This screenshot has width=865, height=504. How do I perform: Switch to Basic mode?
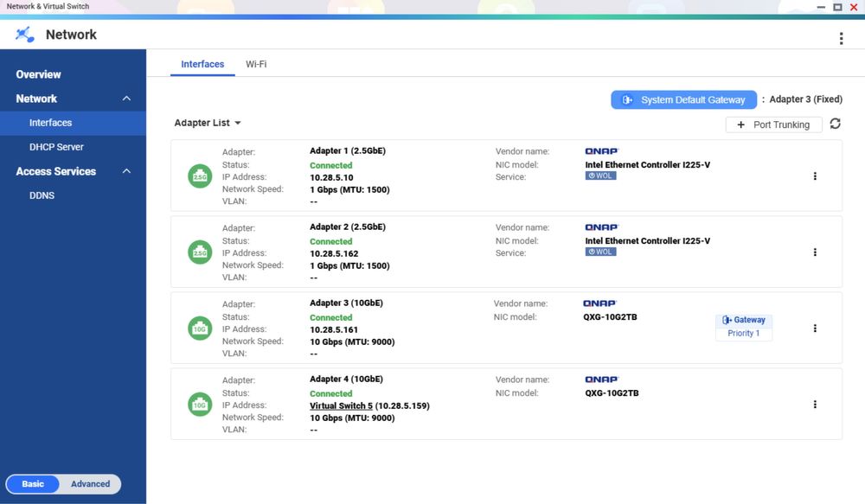33,484
